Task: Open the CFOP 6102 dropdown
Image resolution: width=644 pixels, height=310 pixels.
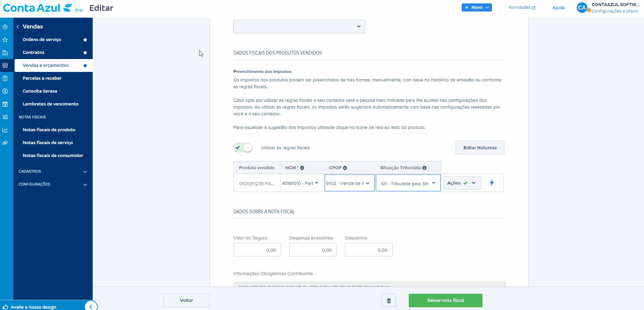Action: click(349, 183)
